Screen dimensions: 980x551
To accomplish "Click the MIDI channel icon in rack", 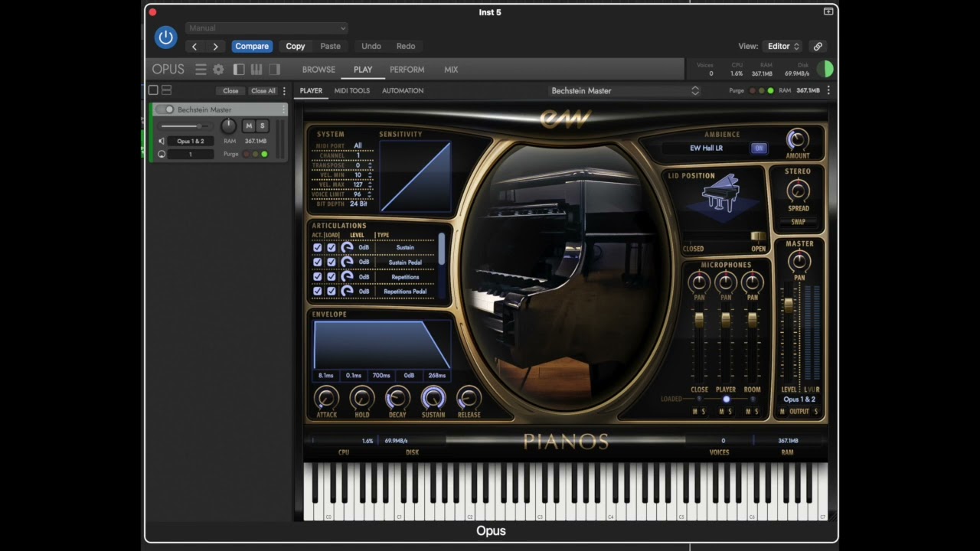I will pyautogui.click(x=162, y=154).
